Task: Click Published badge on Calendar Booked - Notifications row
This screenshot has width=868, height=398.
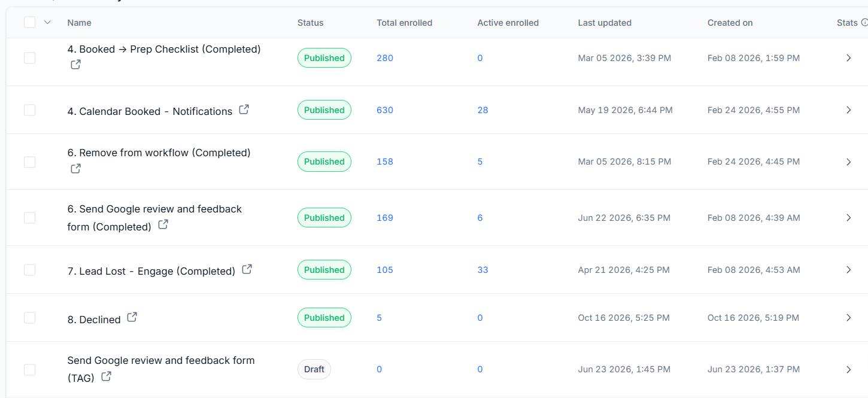Action: point(324,110)
